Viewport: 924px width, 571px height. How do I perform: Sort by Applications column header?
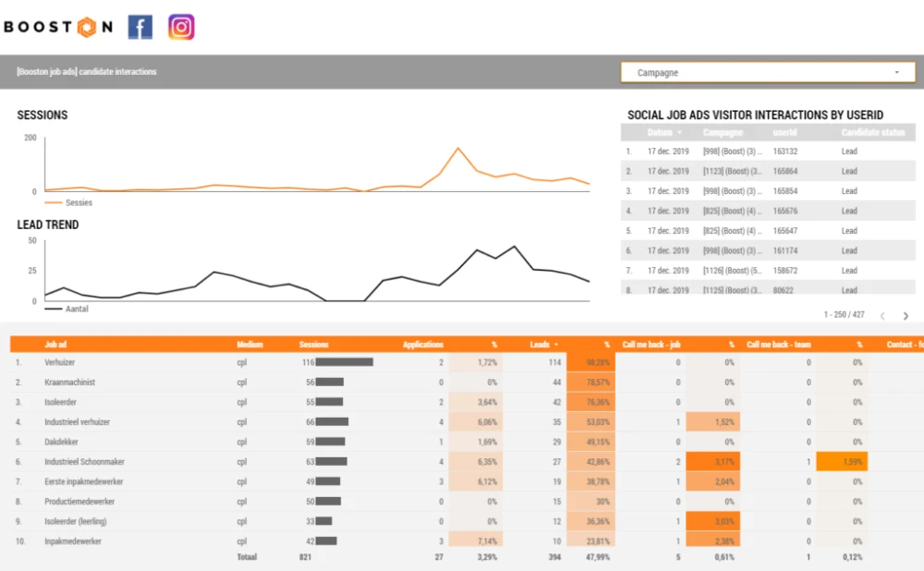point(422,345)
